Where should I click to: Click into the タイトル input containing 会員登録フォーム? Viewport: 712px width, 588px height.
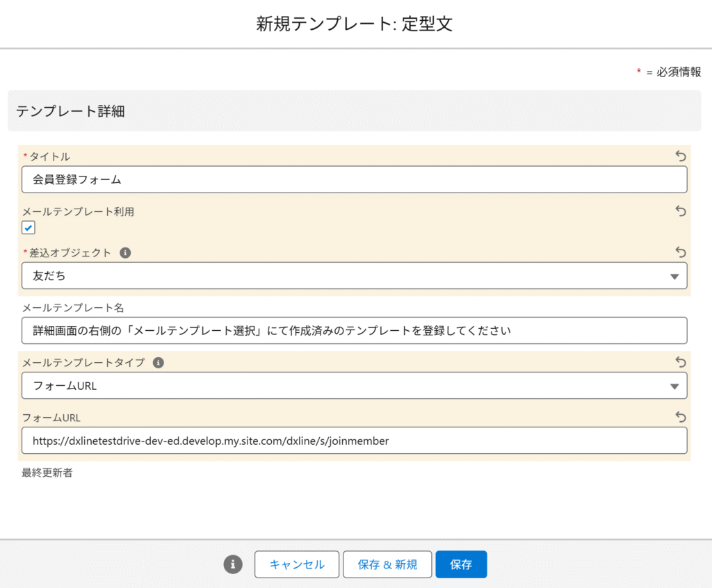pos(354,179)
